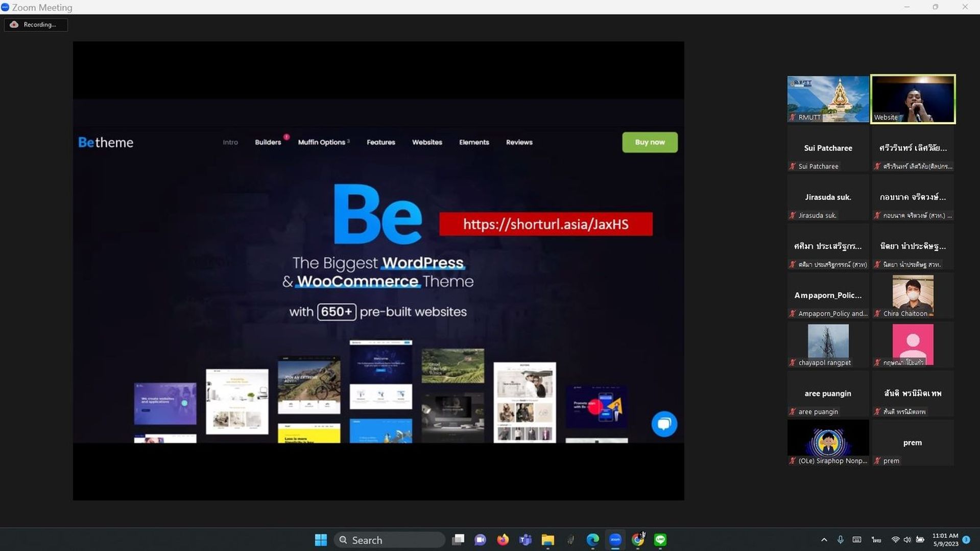
Task: Open Task View from the taskbar
Action: [458, 540]
